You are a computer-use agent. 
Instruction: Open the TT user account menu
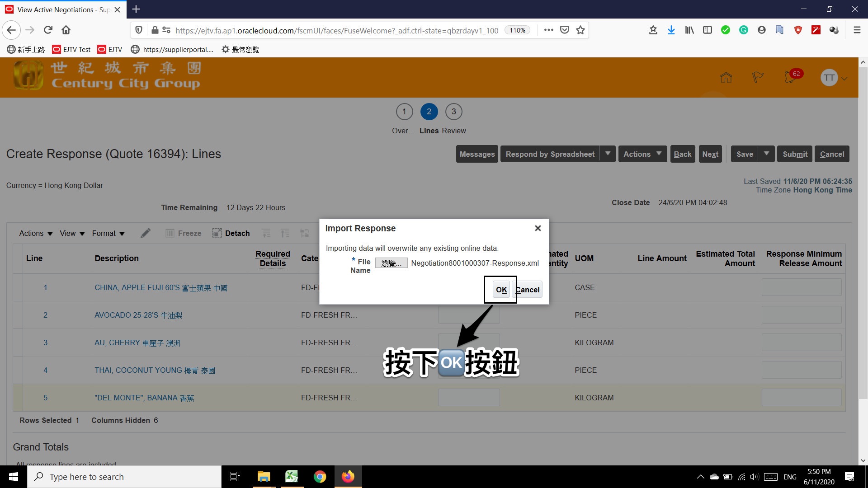(833, 78)
